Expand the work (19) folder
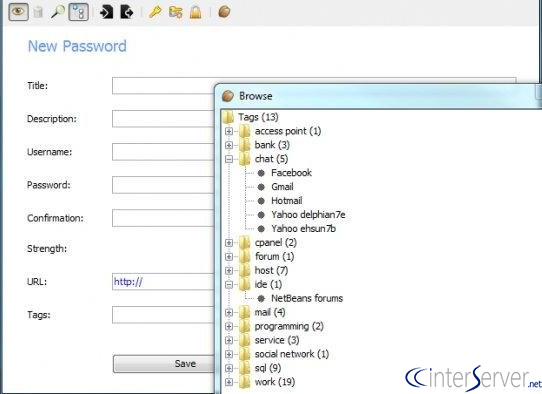542x394 pixels. tap(228, 382)
